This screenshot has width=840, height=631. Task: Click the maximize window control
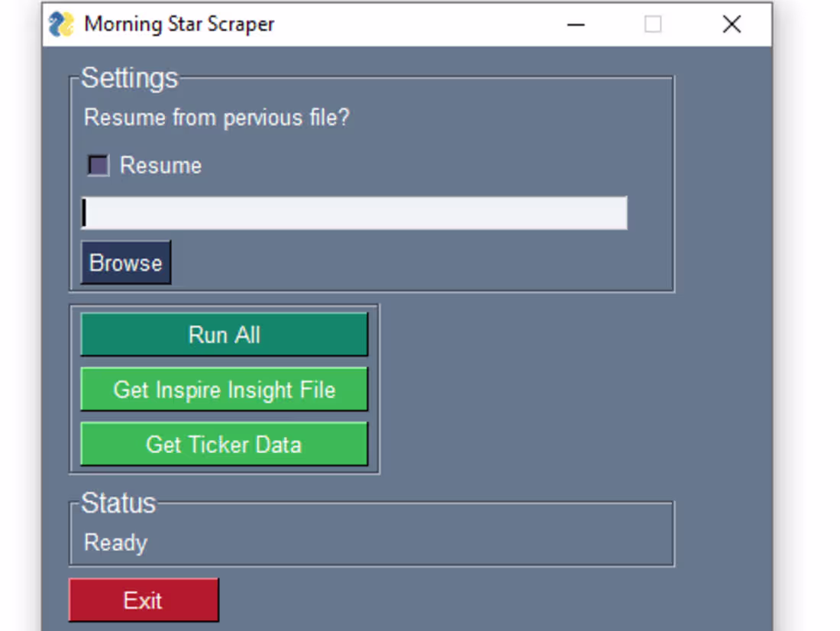pos(653,25)
